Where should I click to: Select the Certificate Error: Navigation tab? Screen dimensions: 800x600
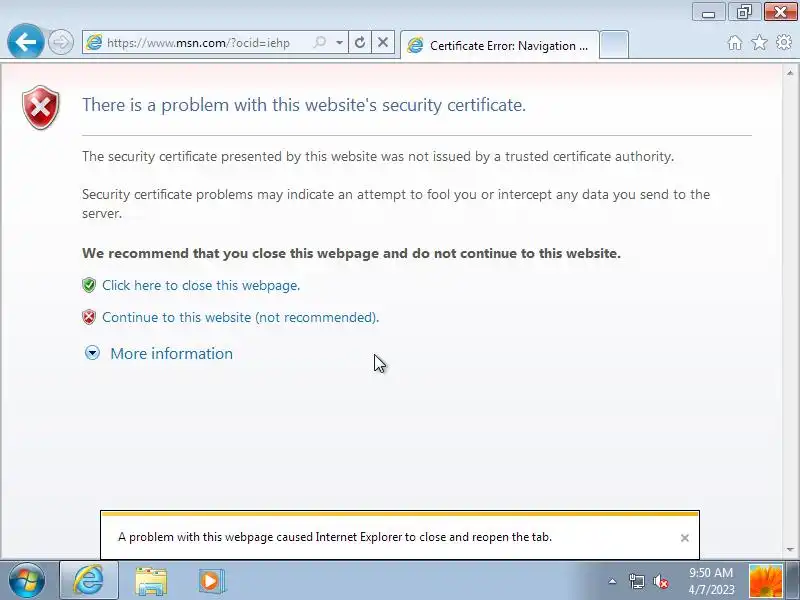click(x=500, y=45)
